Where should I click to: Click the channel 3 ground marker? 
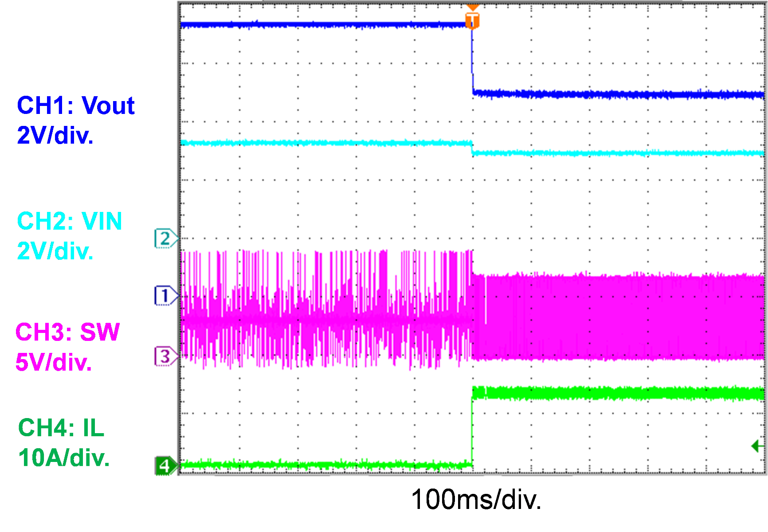pyautogui.click(x=166, y=356)
